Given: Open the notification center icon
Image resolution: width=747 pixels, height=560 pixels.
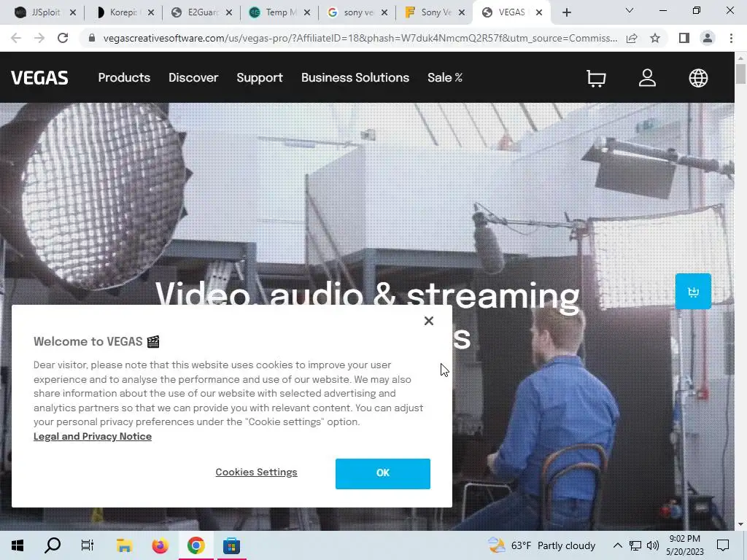Looking at the screenshot, I should tap(723, 545).
